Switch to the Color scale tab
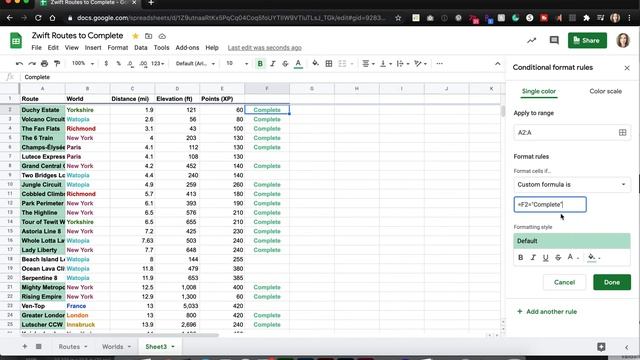Viewport: 640px width, 360px height. coord(605,91)
